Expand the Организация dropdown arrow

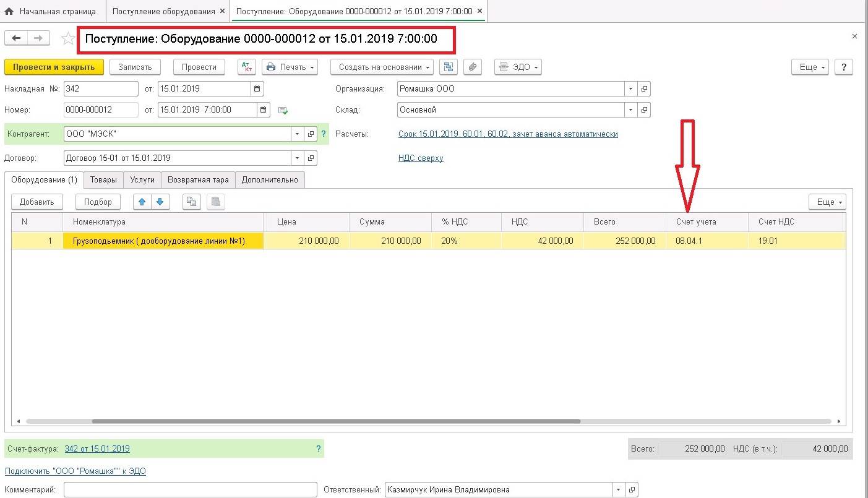tap(630, 89)
